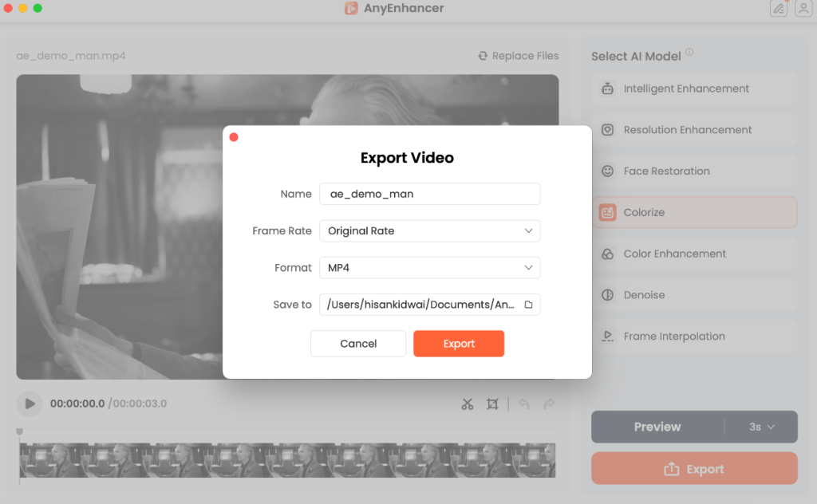Pick the Frame Interpolation model
The height and width of the screenshot is (504, 817).
coord(693,336)
